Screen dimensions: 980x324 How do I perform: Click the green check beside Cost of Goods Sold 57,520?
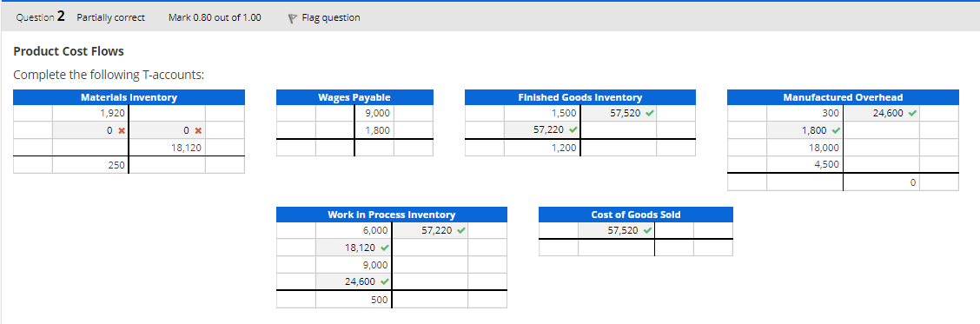pyautogui.click(x=647, y=230)
